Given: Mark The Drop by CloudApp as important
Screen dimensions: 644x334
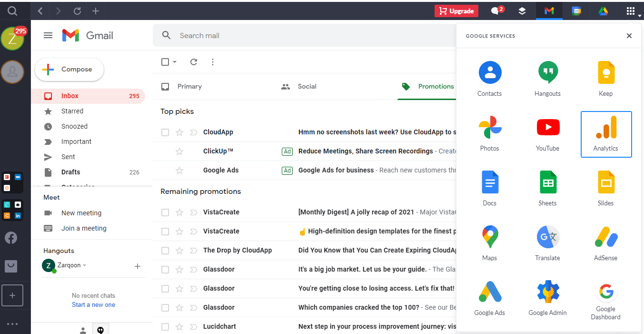Looking at the screenshot, I should [194, 251].
